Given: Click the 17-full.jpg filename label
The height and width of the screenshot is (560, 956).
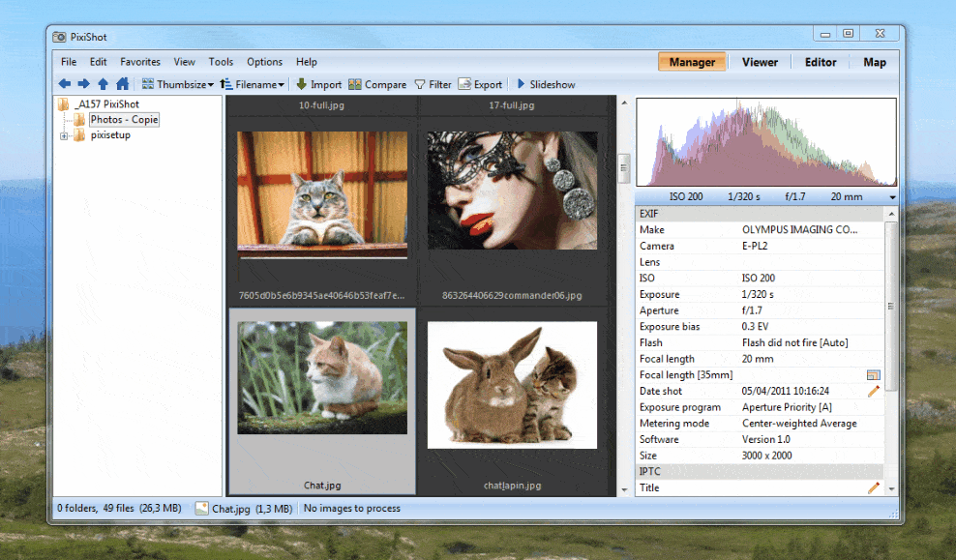Looking at the screenshot, I should coord(512,105).
